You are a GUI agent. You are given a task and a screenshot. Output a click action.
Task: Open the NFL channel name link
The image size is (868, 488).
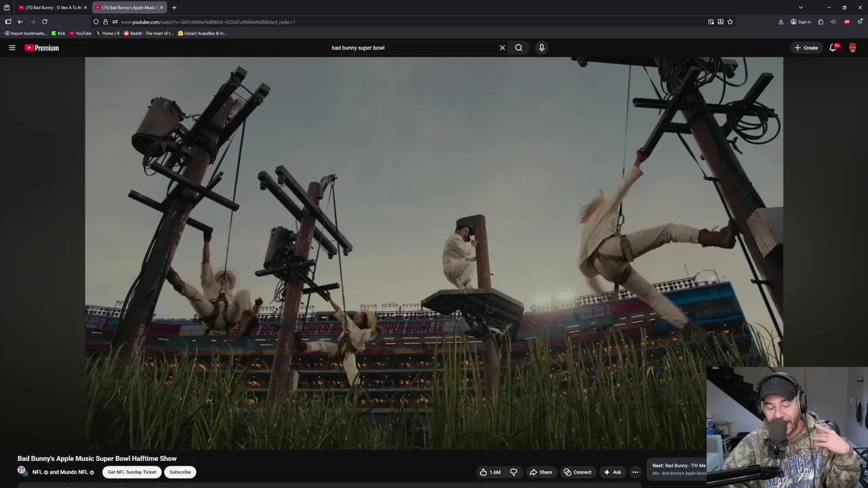click(38, 472)
